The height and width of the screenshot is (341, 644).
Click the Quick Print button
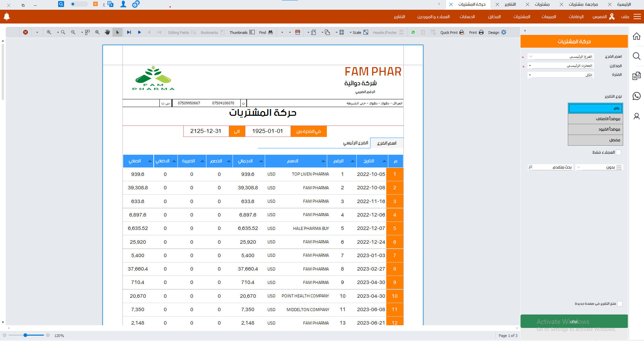452,32
